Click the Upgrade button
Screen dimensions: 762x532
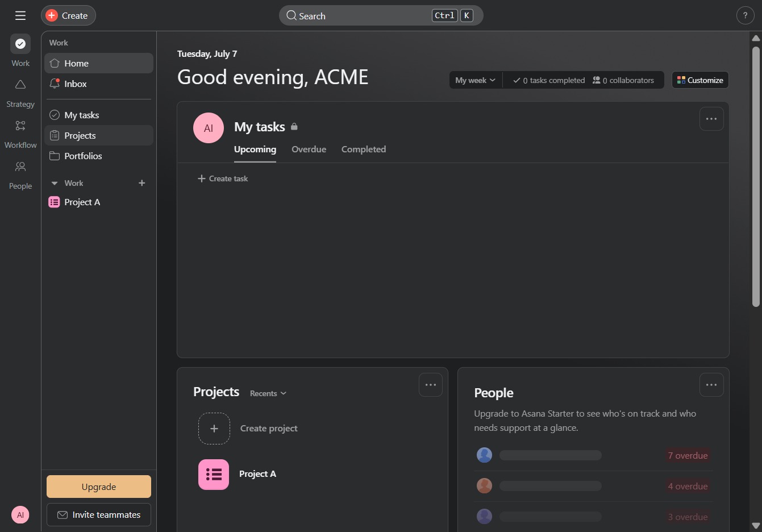pyautogui.click(x=99, y=487)
